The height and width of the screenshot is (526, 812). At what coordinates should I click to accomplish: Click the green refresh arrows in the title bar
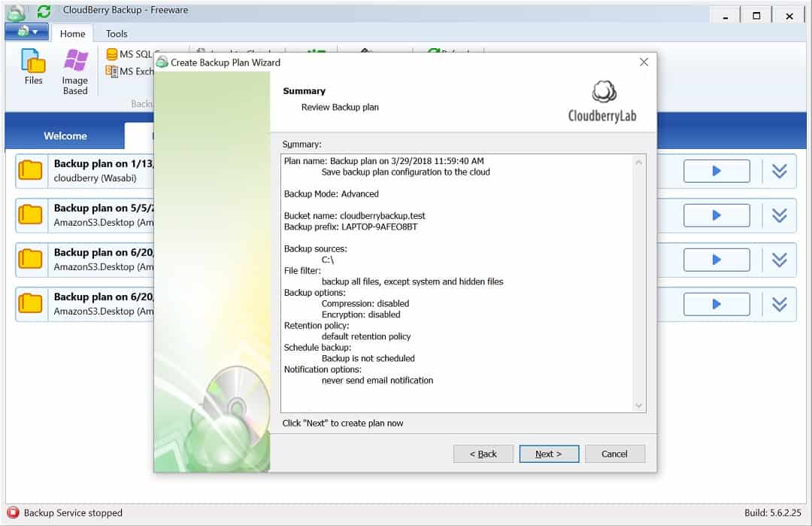click(44, 11)
